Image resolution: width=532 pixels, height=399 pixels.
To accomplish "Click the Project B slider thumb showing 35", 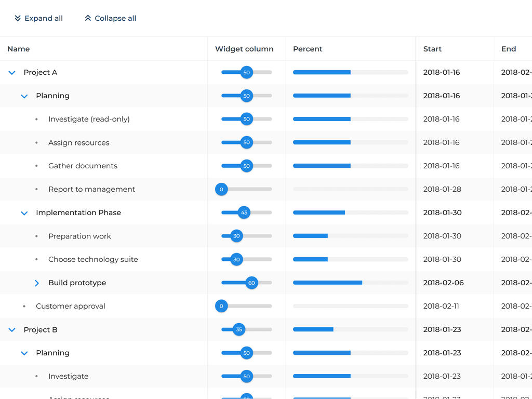I will [239, 330].
